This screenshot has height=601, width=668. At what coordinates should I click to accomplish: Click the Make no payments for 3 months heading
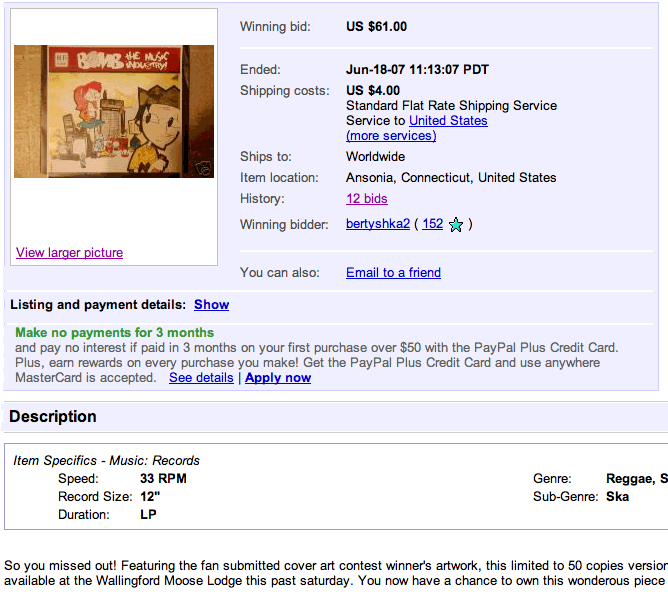115,333
